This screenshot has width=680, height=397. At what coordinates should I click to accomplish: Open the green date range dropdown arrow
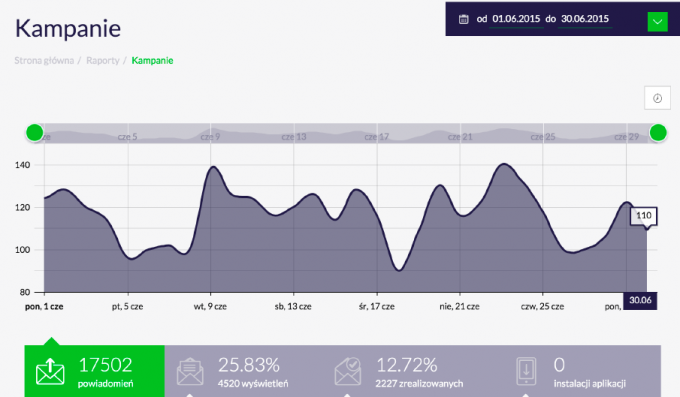click(657, 22)
